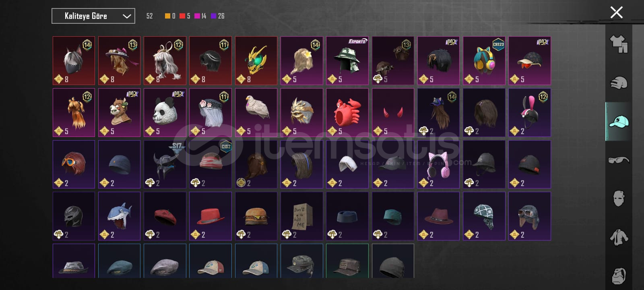
Task: Open the glasses category icon
Action: click(618, 160)
